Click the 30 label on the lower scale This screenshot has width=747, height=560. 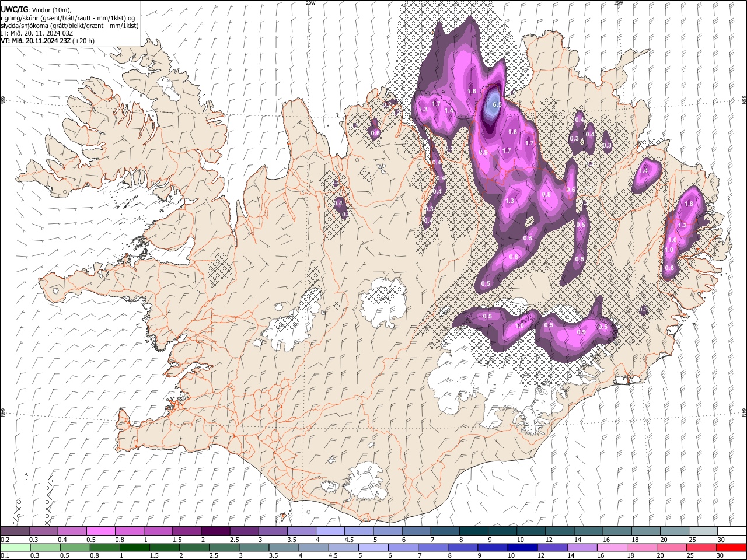pos(721,556)
